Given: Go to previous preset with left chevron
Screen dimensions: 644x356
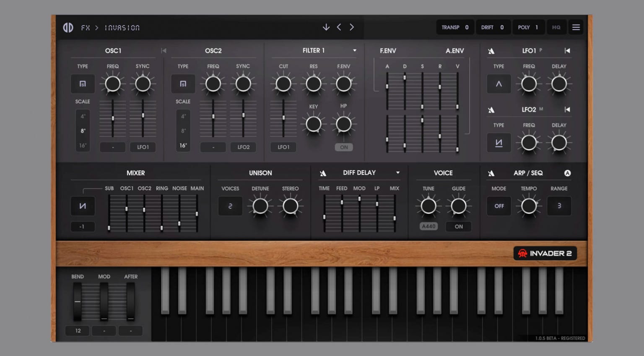Looking at the screenshot, I should click(339, 27).
